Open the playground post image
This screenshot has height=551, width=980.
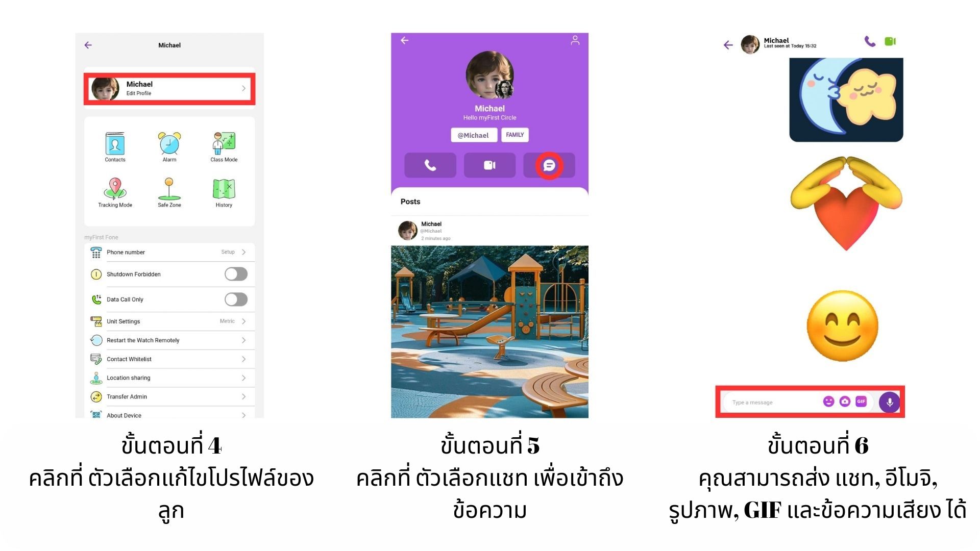click(489, 332)
